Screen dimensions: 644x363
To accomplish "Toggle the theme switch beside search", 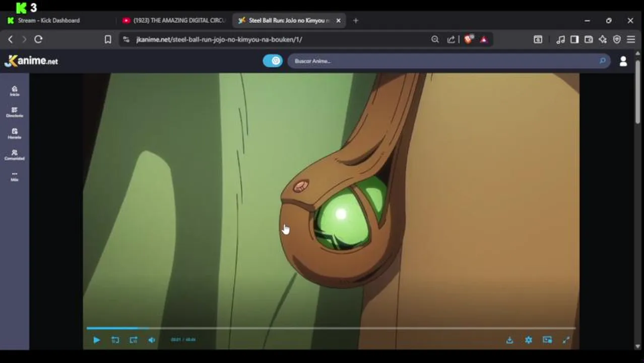I will point(273,61).
